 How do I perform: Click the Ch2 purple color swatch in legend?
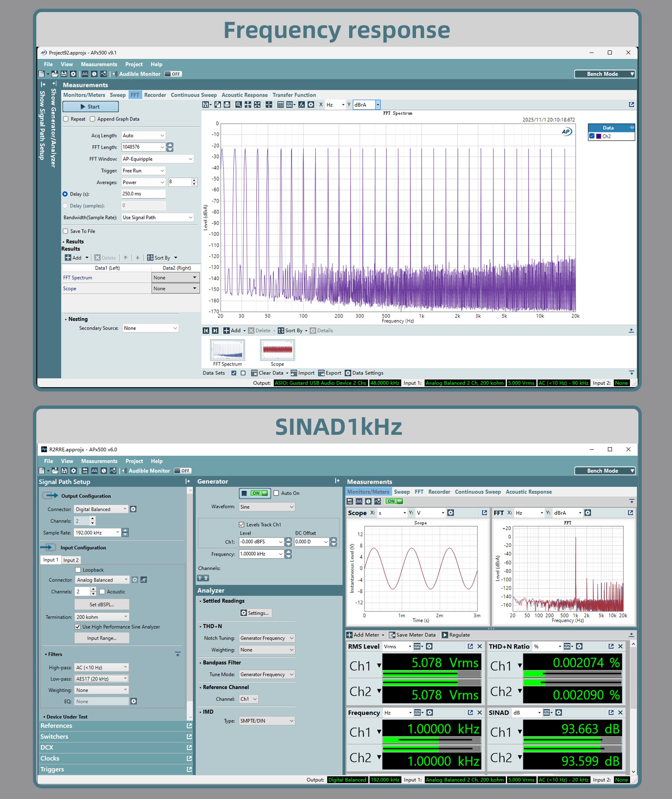coord(599,136)
